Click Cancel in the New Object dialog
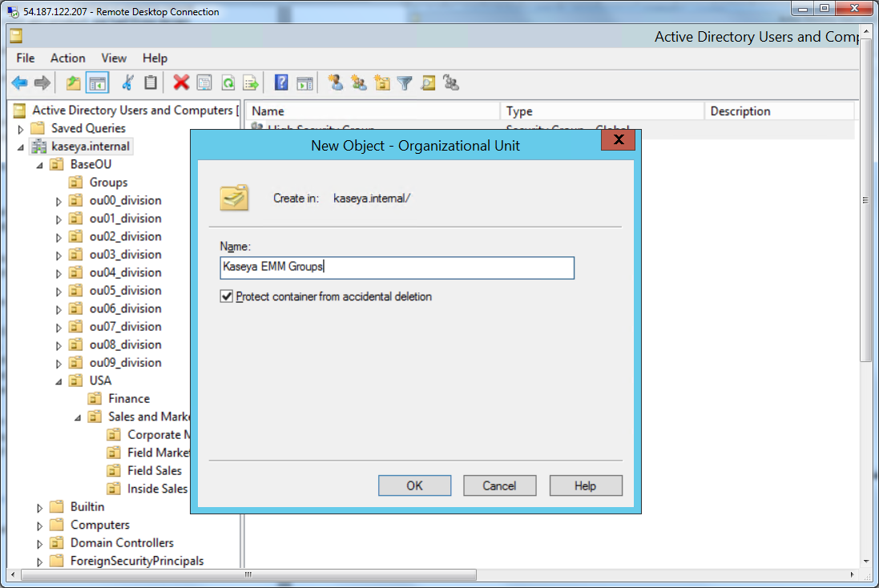The height and width of the screenshot is (588, 879). point(499,485)
